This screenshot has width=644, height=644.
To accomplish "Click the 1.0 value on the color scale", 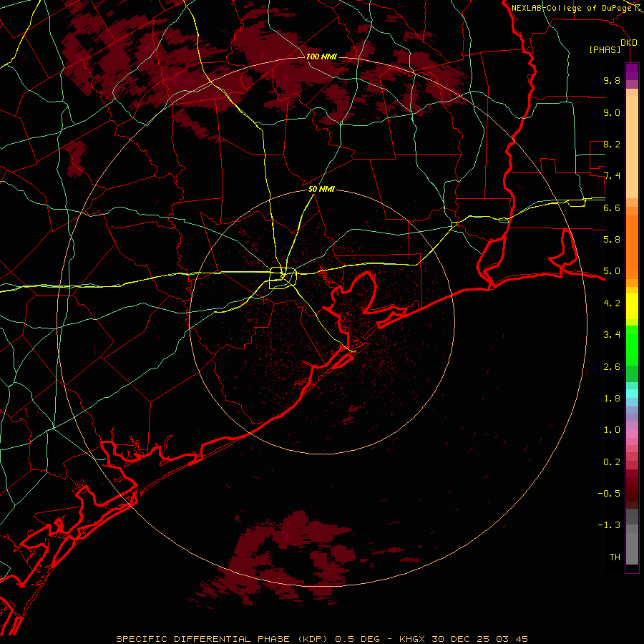I will tap(612, 430).
